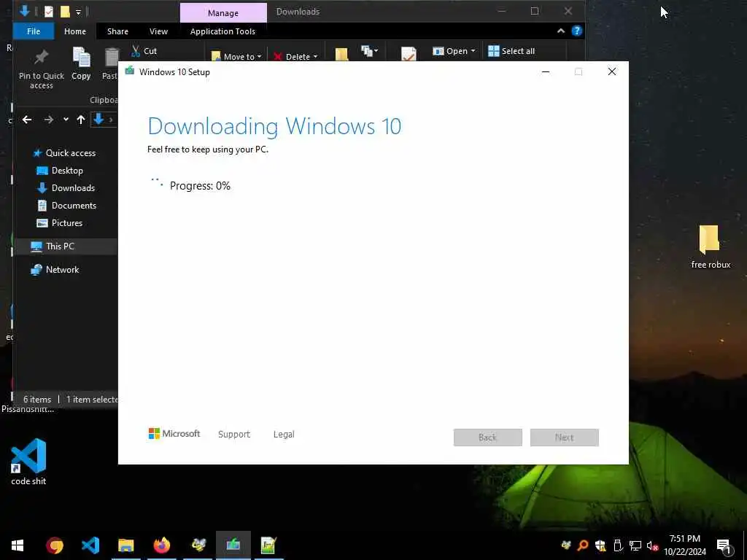Open the Recent locations dropdown arrow
Screen dimensions: 747x560
(x=66, y=120)
